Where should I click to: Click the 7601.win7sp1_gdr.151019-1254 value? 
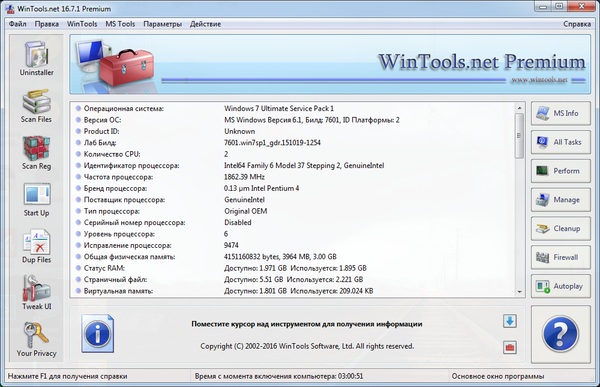[272, 143]
